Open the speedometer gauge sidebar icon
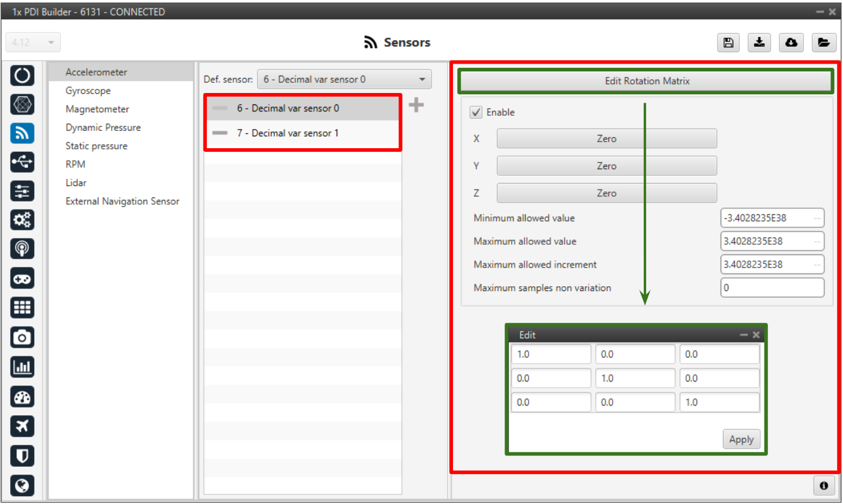Image resolution: width=843 pixels, height=504 pixels. [22, 397]
